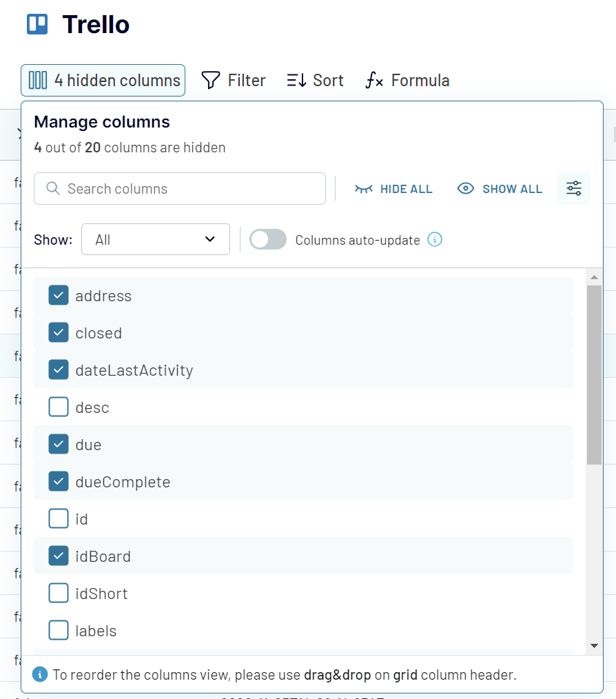
Task: Open the Formula tool
Action: point(407,80)
